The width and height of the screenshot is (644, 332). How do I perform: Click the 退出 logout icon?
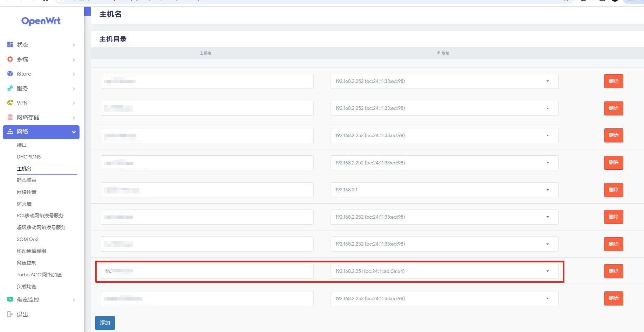point(10,315)
